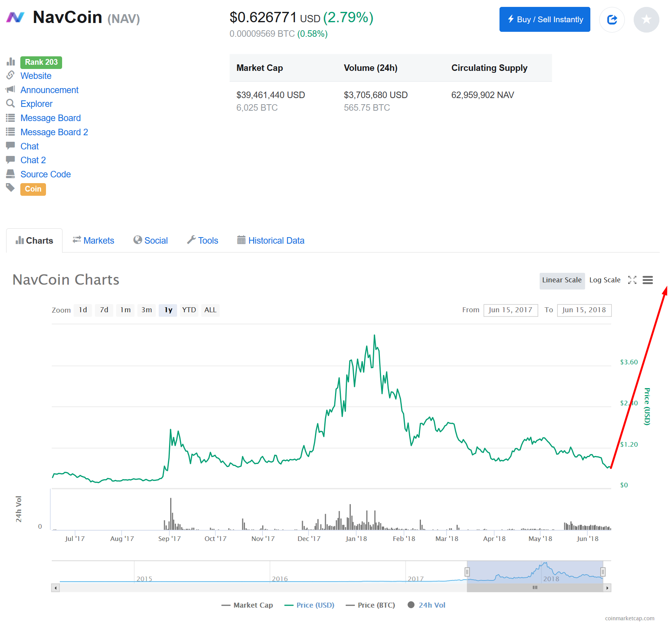Screen dimensions: 672x631
Task: Click the megaphone icon beside Announcement
Action: tap(10, 89)
